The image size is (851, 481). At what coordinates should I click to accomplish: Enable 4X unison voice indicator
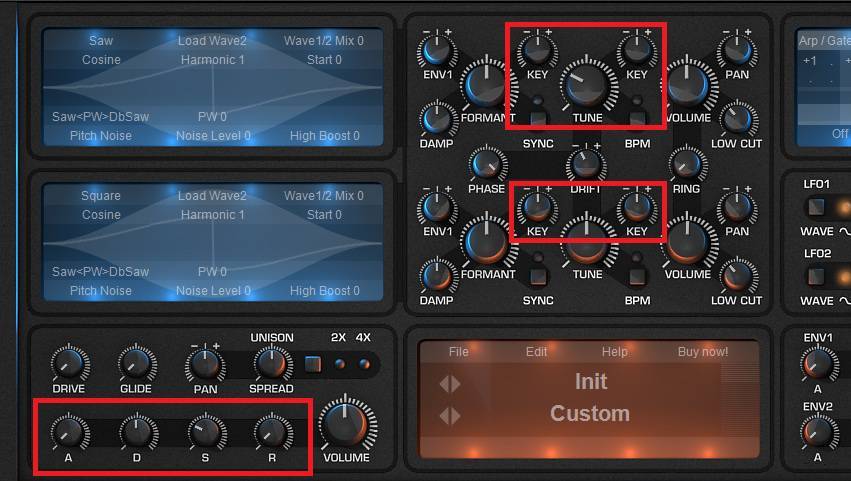[x=364, y=364]
